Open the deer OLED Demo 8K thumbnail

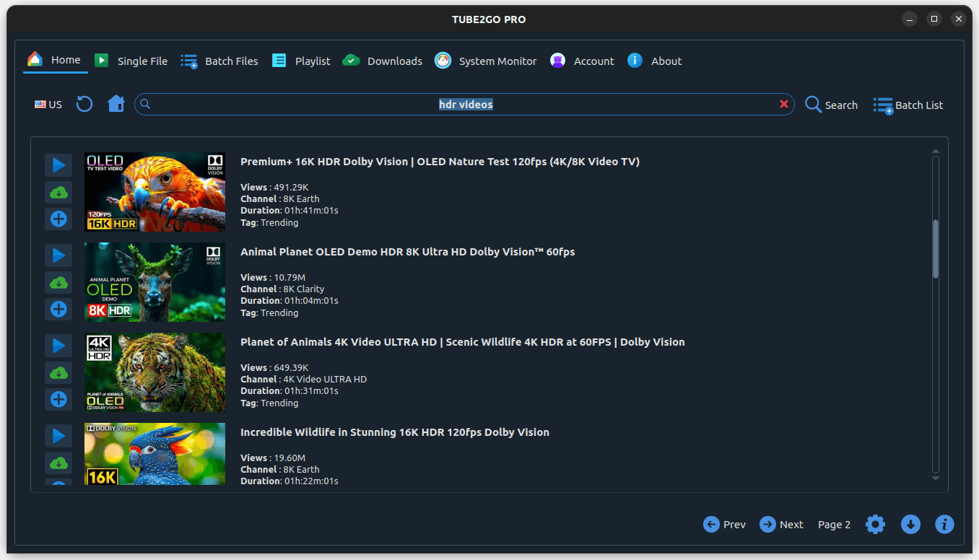pos(155,282)
